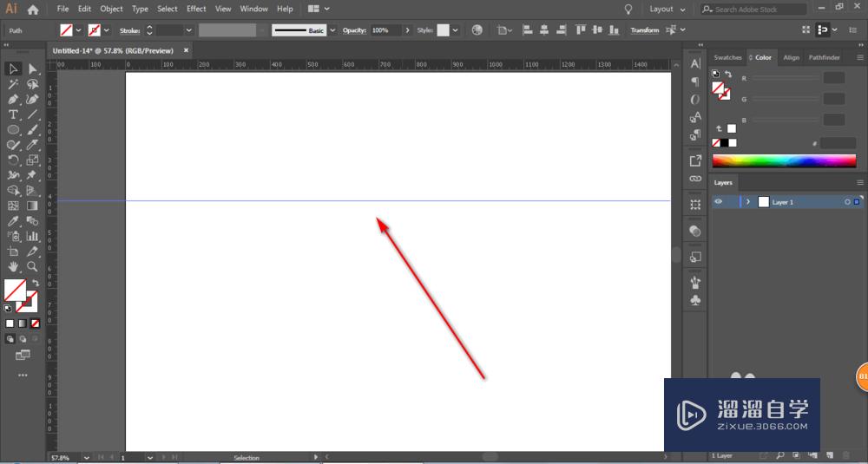Image resolution: width=868 pixels, height=464 pixels.
Task: Select the Zoom tool
Action: coord(33,266)
